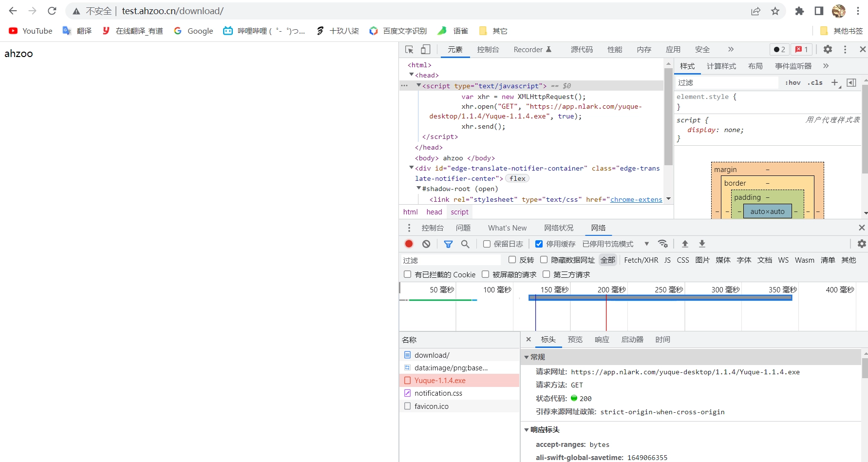Image resolution: width=868 pixels, height=462 pixels.
Task: Click the export HAR download icon
Action: [x=702, y=244]
